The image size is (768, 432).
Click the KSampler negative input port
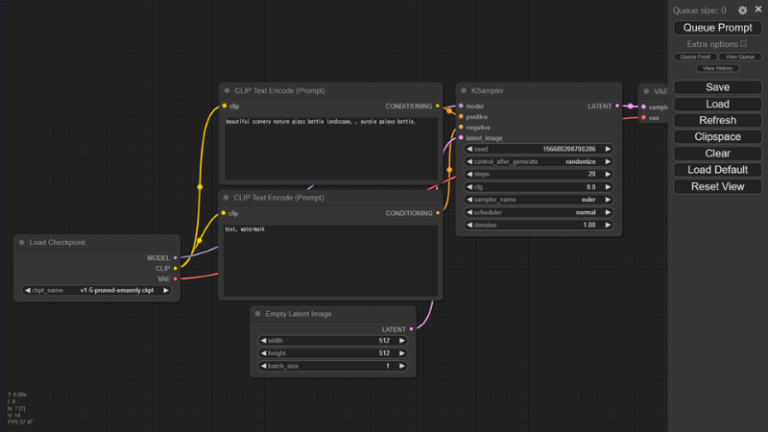[x=461, y=127]
